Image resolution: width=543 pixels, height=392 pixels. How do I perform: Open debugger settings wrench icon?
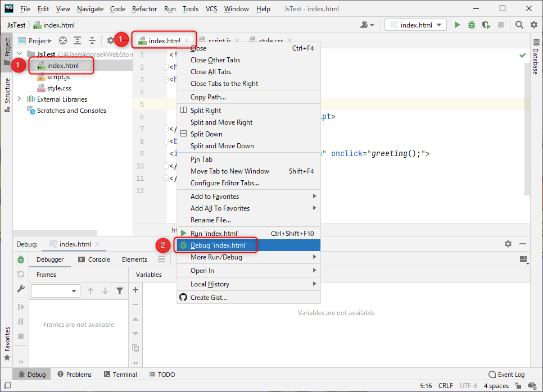pos(21,289)
